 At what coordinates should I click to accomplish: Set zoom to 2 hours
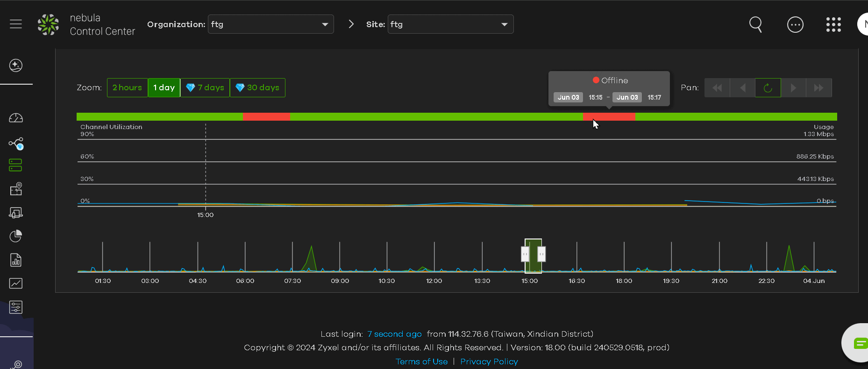[127, 87]
